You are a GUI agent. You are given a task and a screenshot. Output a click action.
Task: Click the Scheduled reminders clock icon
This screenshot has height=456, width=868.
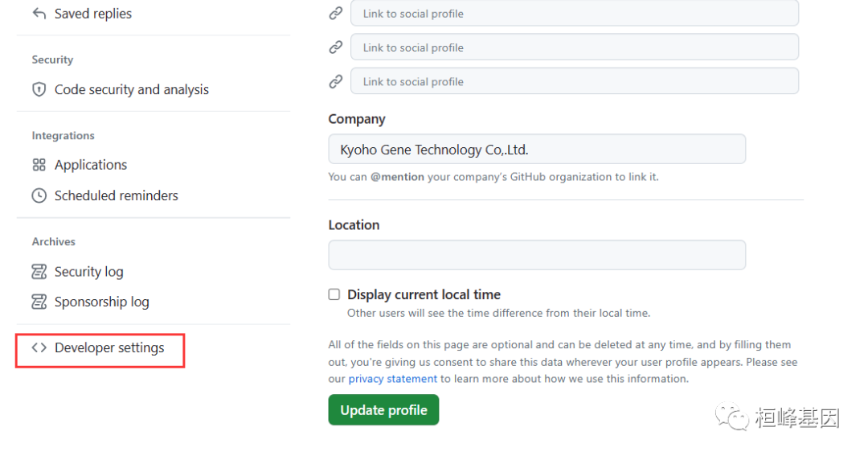[39, 195]
